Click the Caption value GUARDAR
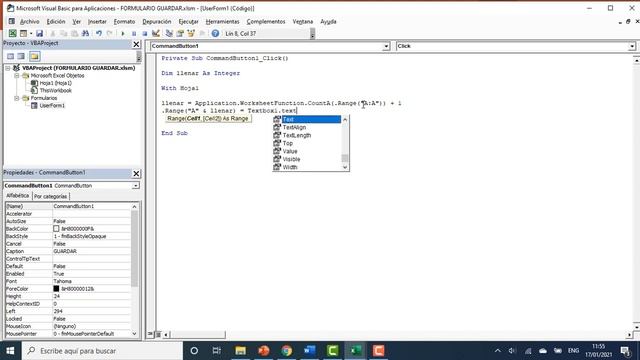The width and height of the screenshot is (640, 360). point(65,251)
